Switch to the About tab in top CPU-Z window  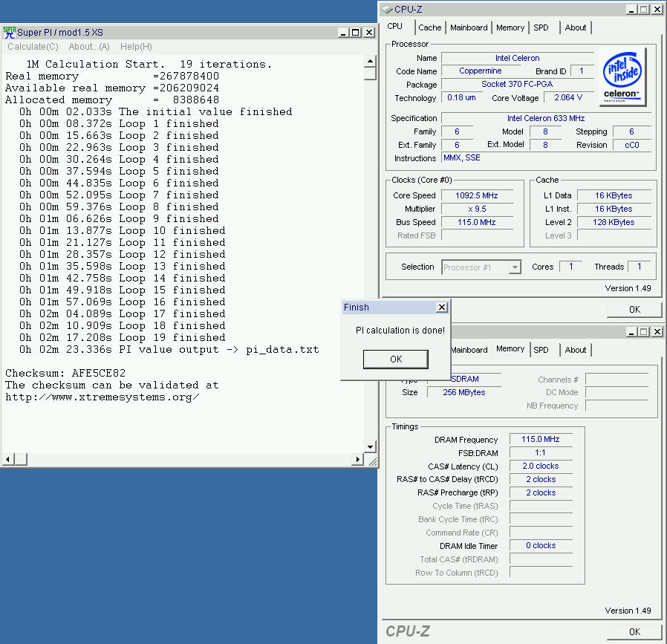[576, 27]
